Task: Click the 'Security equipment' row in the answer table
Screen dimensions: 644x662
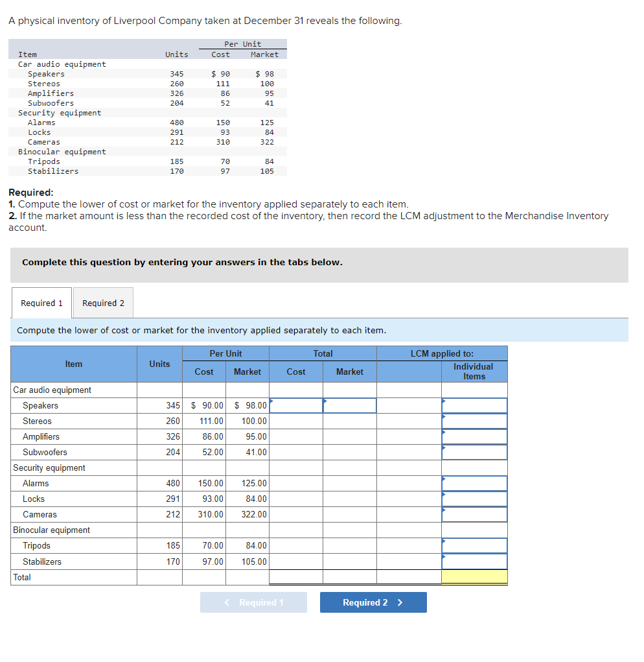Action: (x=259, y=467)
